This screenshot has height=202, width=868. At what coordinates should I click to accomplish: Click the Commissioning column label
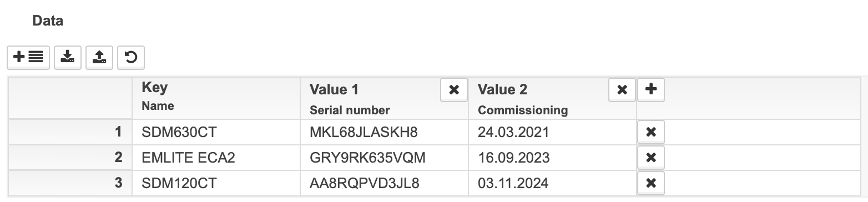click(x=523, y=110)
